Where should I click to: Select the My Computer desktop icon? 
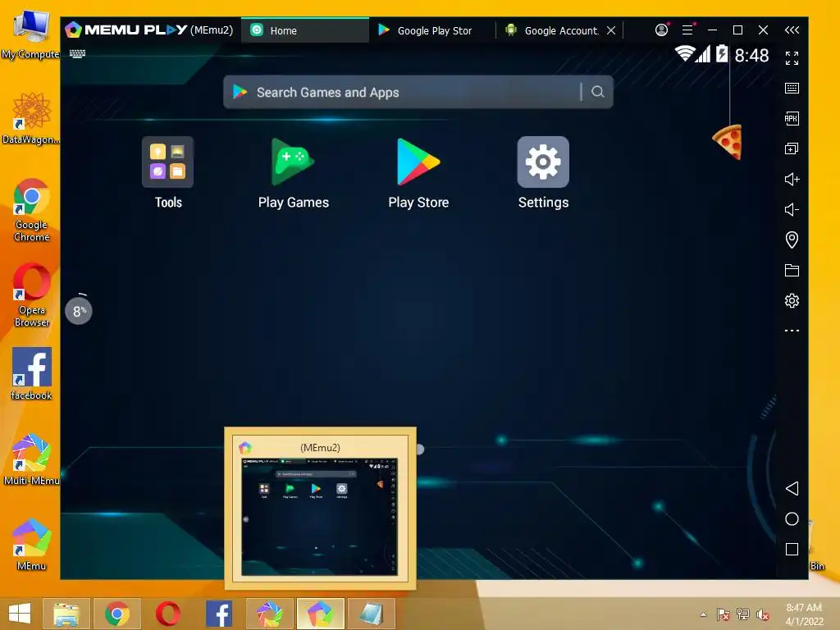click(x=30, y=36)
